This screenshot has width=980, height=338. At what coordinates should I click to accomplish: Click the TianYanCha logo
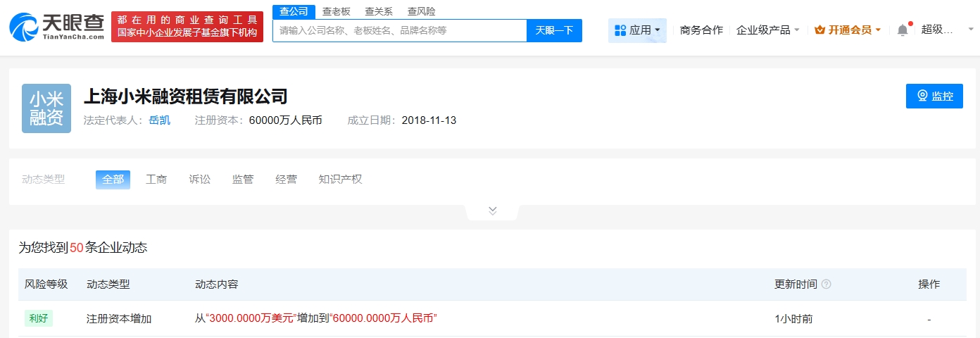click(56, 27)
